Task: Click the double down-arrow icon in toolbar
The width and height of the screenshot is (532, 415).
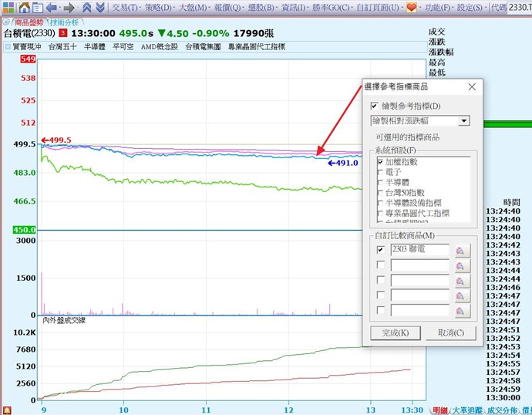Action: pyautogui.click(x=99, y=7)
